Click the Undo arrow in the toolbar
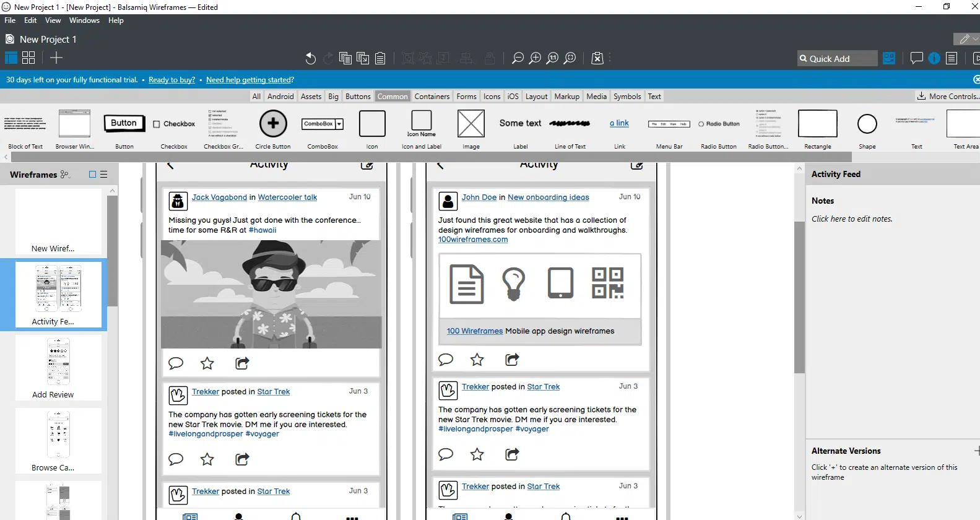Image resolution: width=980 pixels, height=520 pixels. point(310,58)
